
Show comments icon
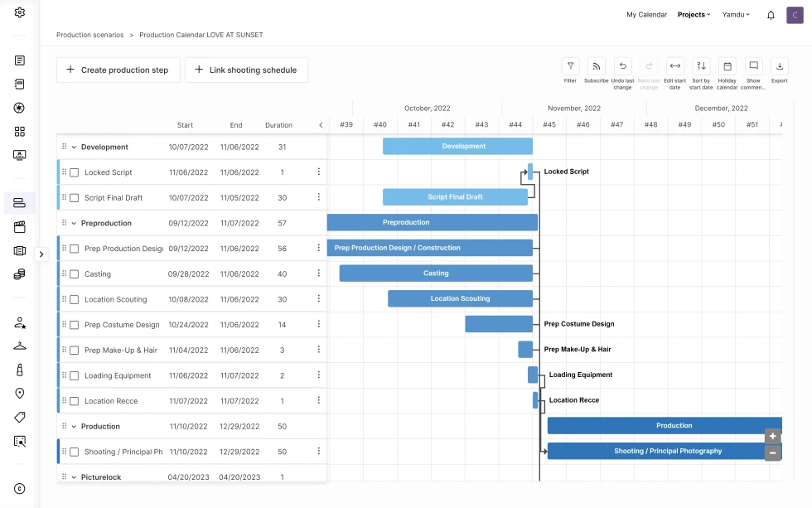pyautogui.click(x=753, y=66)
